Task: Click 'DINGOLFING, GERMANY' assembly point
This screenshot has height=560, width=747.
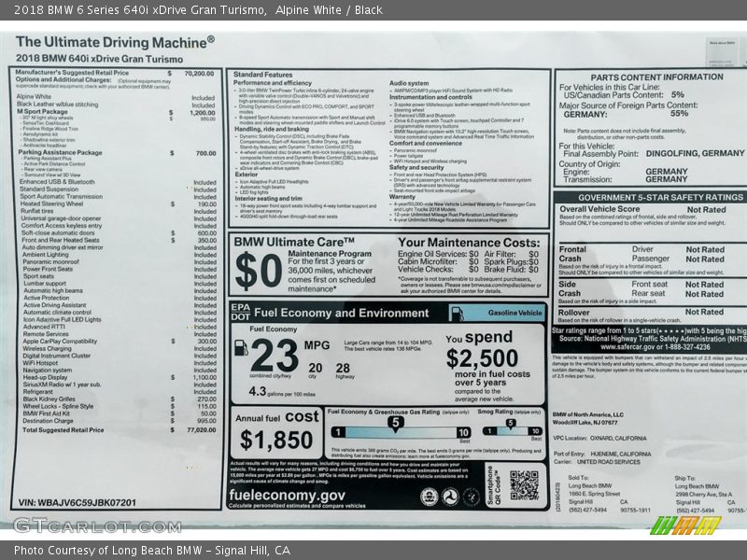Action: pos(695,154)
